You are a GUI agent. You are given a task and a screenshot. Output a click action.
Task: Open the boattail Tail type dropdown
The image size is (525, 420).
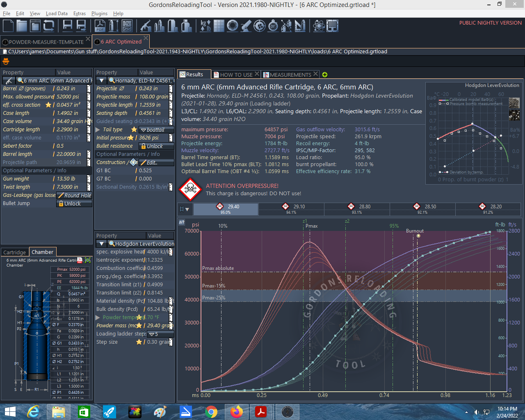[x=156, y=130]
